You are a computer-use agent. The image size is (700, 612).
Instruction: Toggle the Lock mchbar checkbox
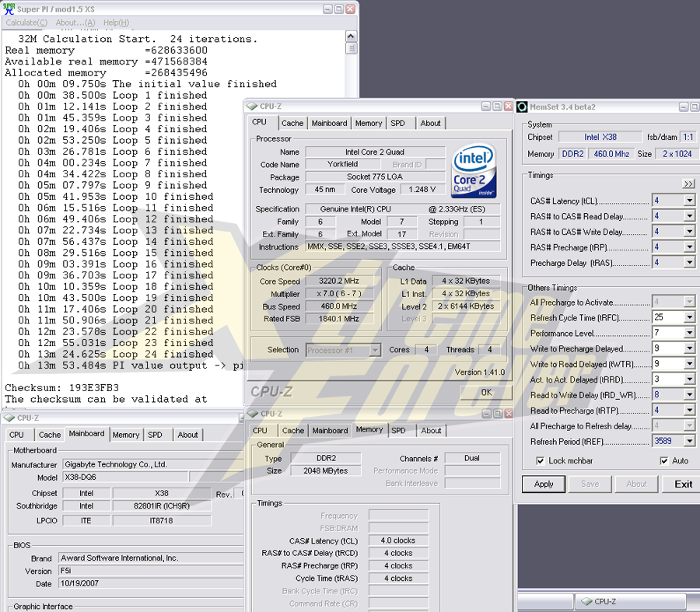pos(541,460)
